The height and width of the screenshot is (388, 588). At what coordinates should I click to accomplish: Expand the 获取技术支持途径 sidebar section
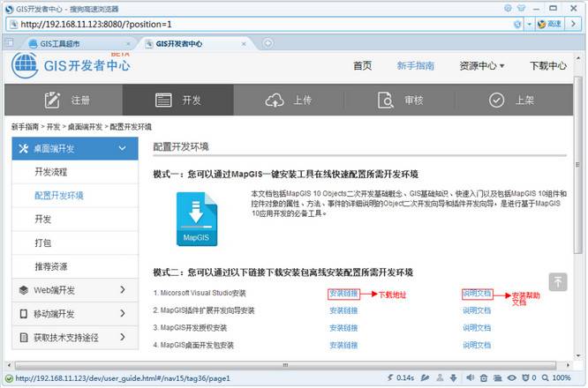tap(75, 338)
